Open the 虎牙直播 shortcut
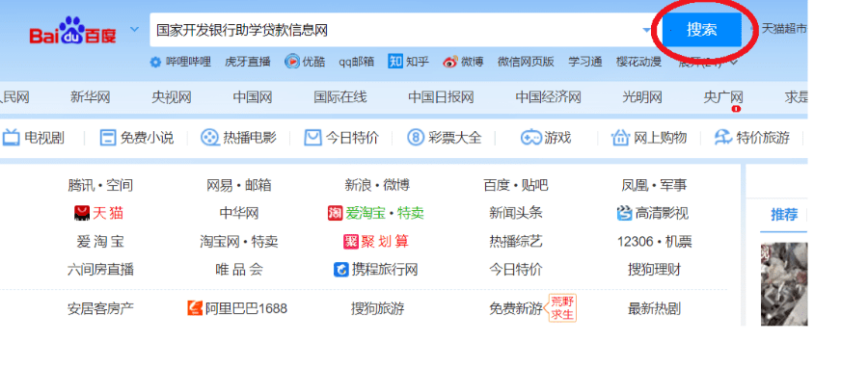Viewport: 868px width, 368px height. click(248, 62)
